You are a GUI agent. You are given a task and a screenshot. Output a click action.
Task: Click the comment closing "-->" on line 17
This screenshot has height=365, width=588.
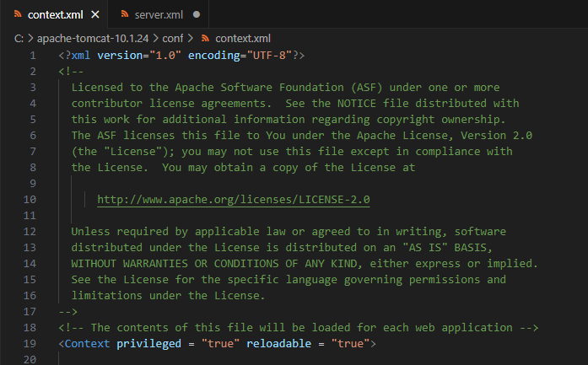pyautogui.click(x=67, y=311)
